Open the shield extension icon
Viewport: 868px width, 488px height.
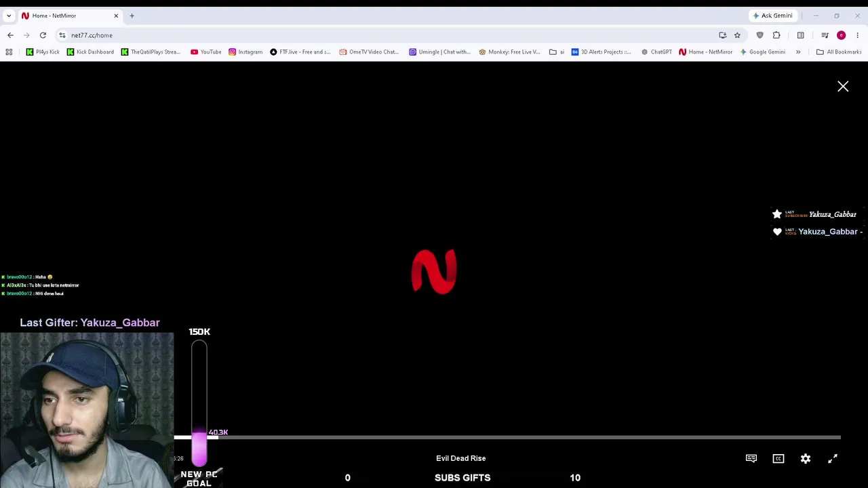(x=759, y=35)
